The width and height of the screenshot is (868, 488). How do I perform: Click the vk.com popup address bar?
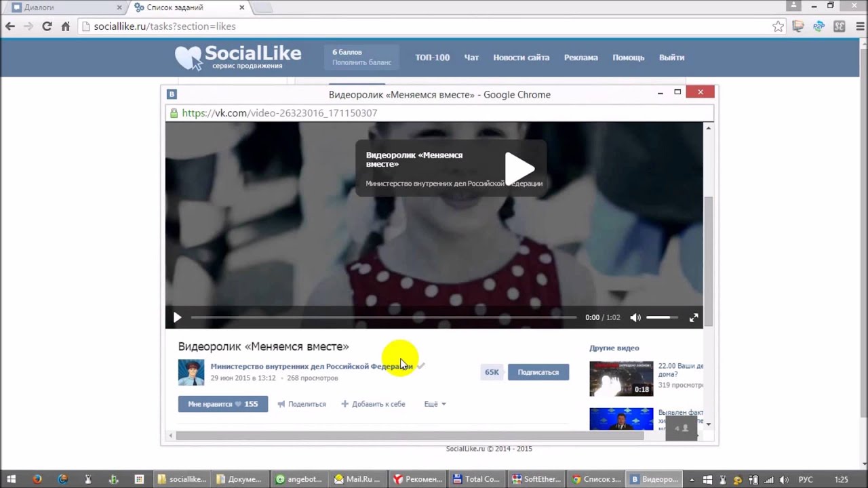pos(439,113)
